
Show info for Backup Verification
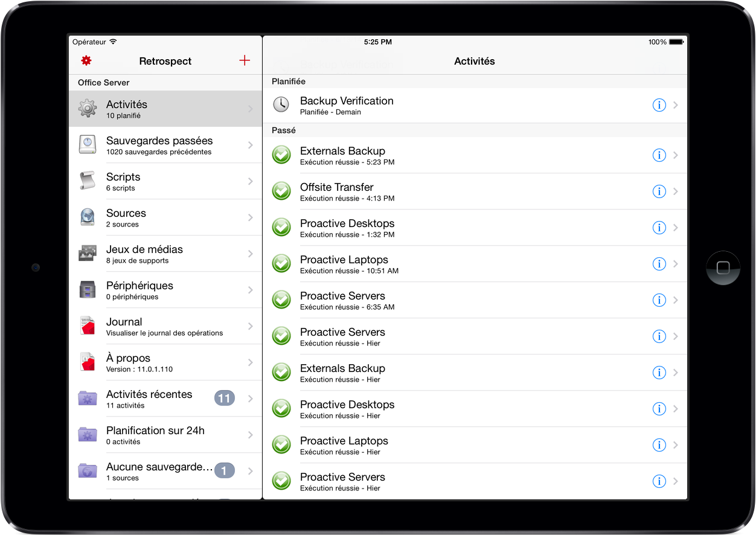tap(659, 105)
